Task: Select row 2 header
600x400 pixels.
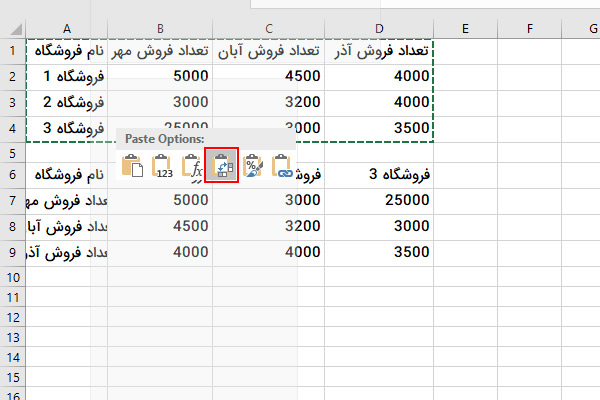Action: coord(13,77)
